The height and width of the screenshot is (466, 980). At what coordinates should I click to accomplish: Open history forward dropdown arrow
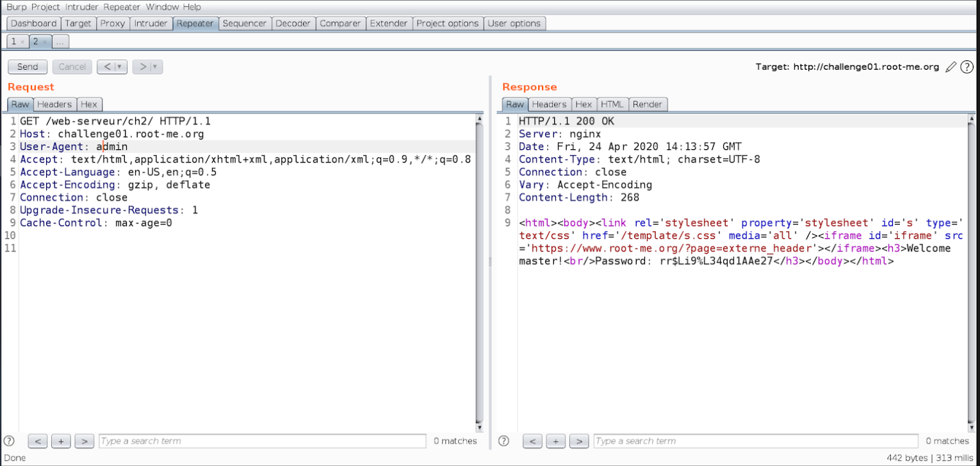(155, 67)
